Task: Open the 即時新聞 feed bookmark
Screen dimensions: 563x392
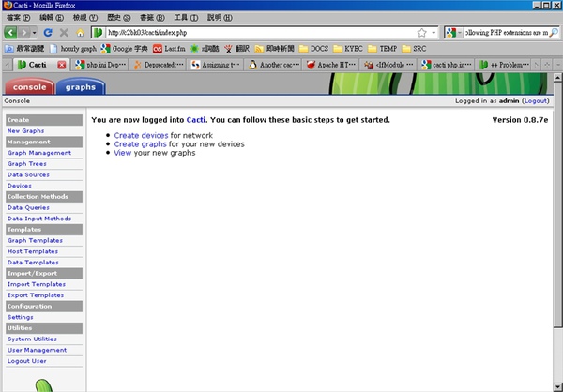Action: pos(274,49)
